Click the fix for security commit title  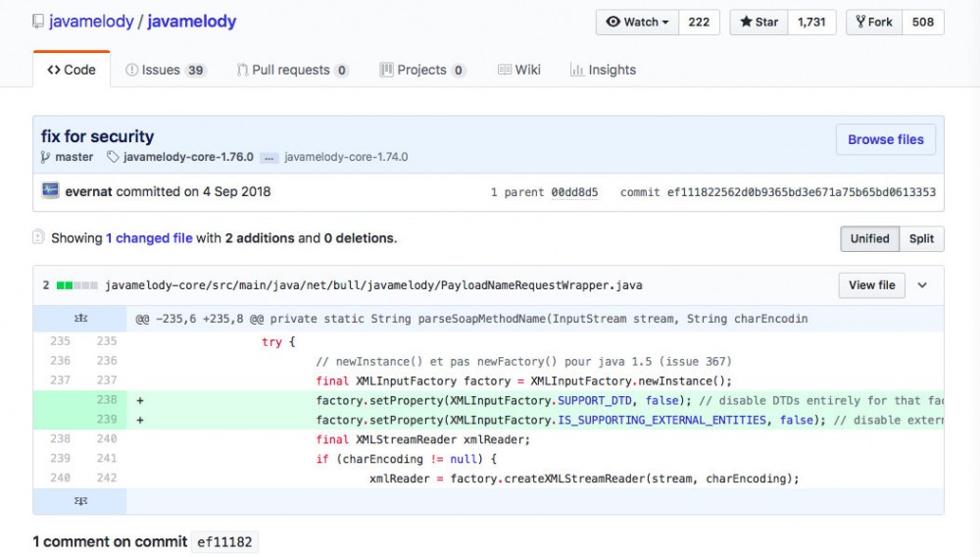point(97,136)
